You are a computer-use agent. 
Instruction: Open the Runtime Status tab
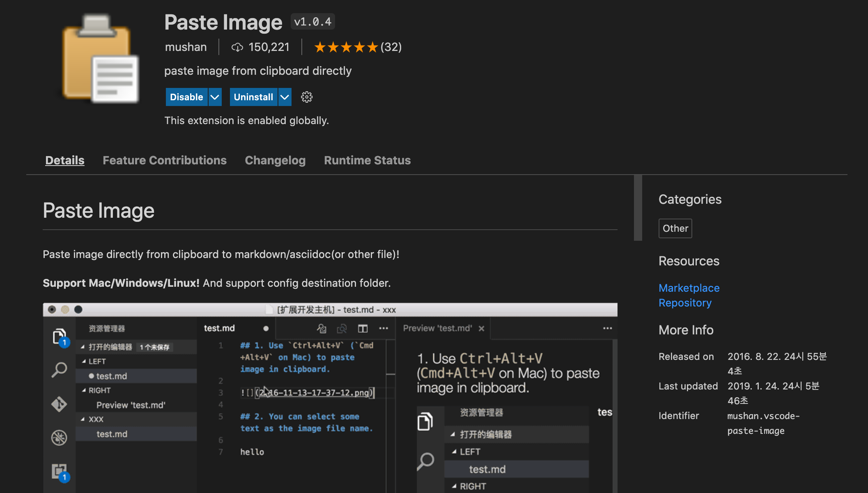367,160
